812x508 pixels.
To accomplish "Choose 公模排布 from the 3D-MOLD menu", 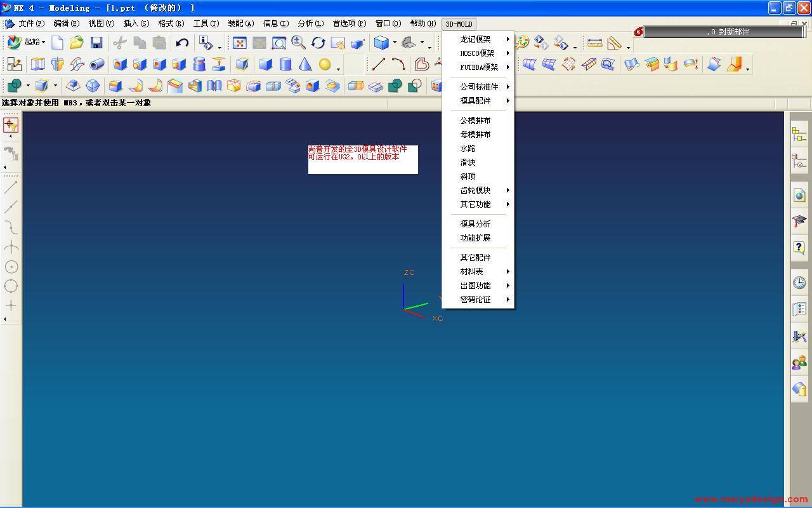I will click(478, 120).
